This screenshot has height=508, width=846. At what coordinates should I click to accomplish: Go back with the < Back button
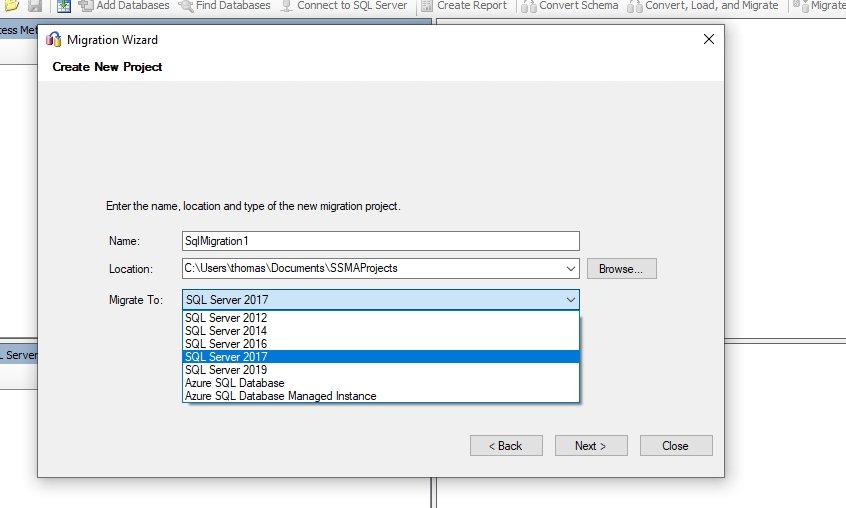point(506,446)
